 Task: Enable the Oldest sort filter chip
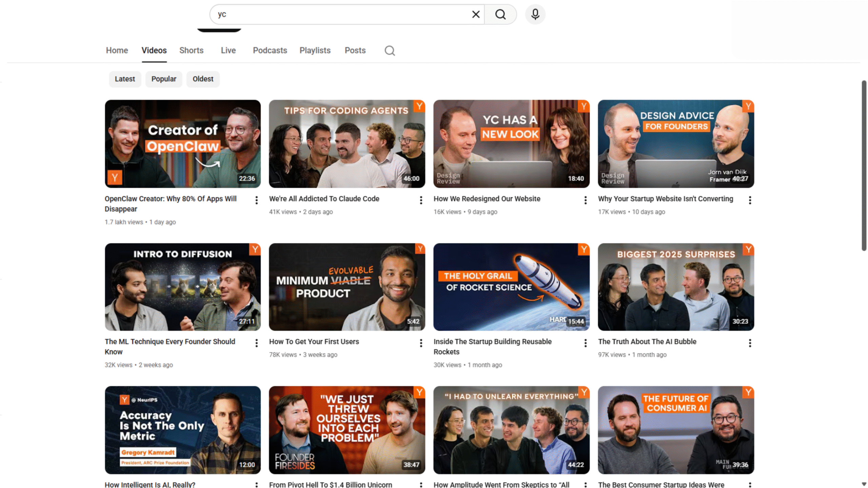(x=203, y=79)
